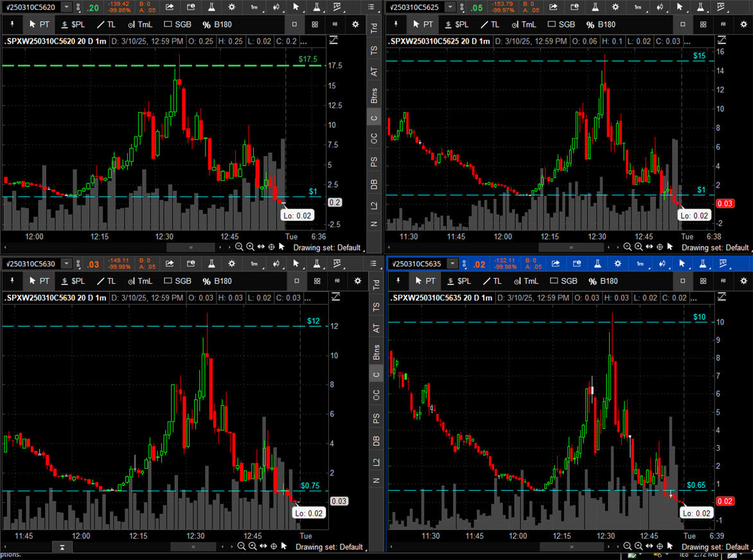Toggle the pin icon in C5635 drawing toolbar
753x560 pixels.
pyautogui.click(x=398, y=281)
